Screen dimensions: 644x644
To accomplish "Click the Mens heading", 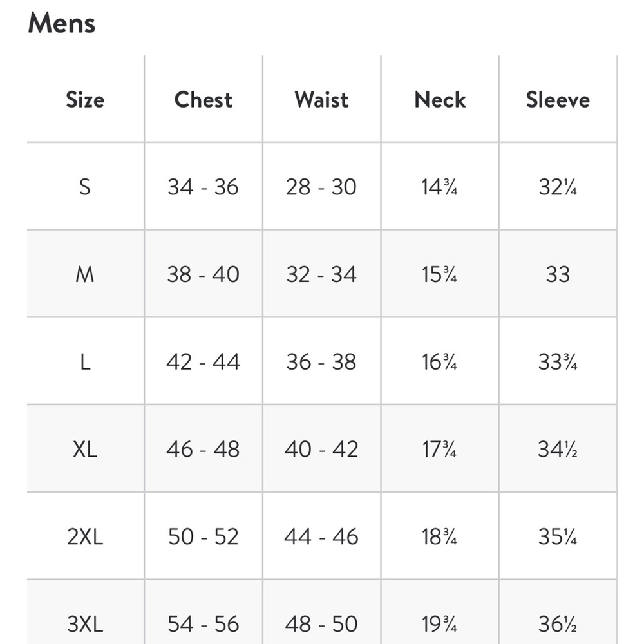I will [x=62, y=23].
